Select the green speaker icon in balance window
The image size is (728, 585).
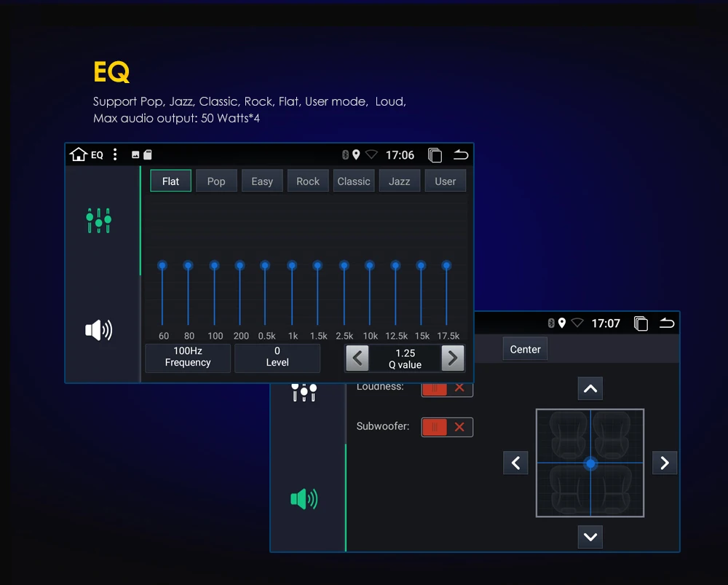coord(304,499)
